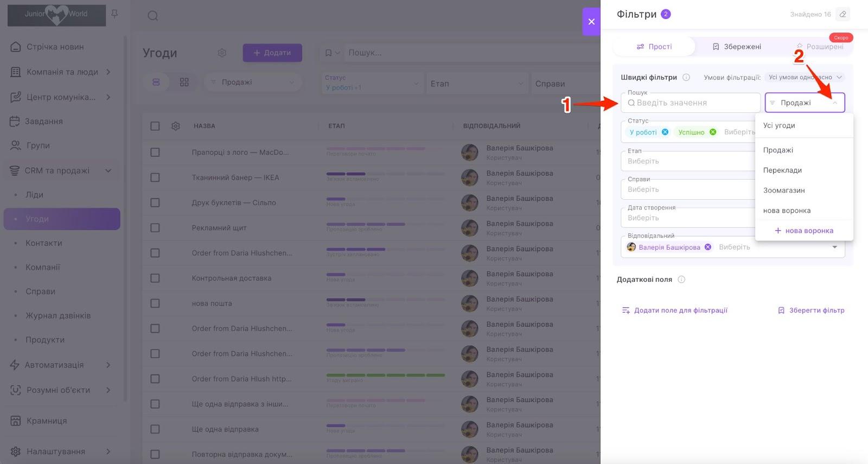Screen dimensions: 868x464
Task: Click 'Додати поле для фільтрації'
Action: click(x=674, y=310)
